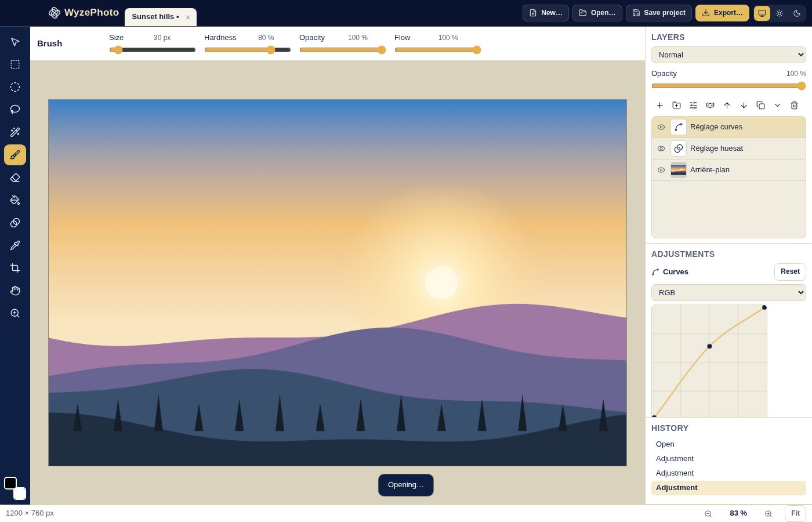
Task: Expand merge options chevron in layers toolbar
Action: tap(777, 105)
